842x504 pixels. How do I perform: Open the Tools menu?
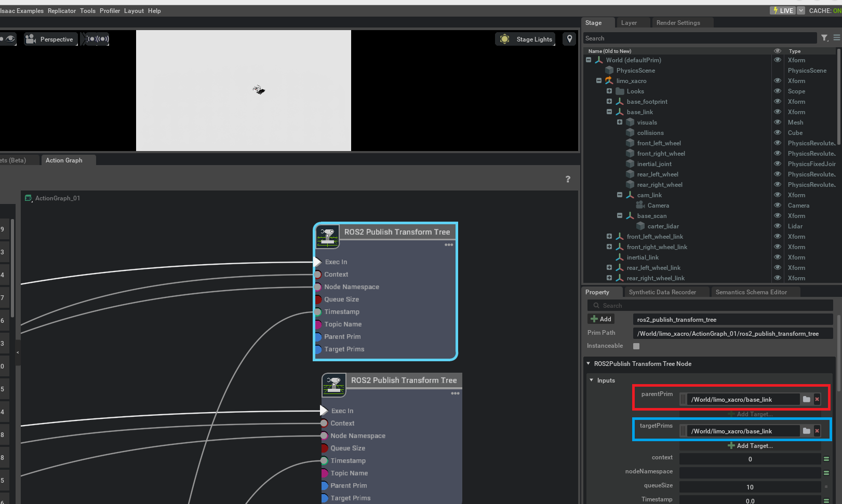click(88, 11)
